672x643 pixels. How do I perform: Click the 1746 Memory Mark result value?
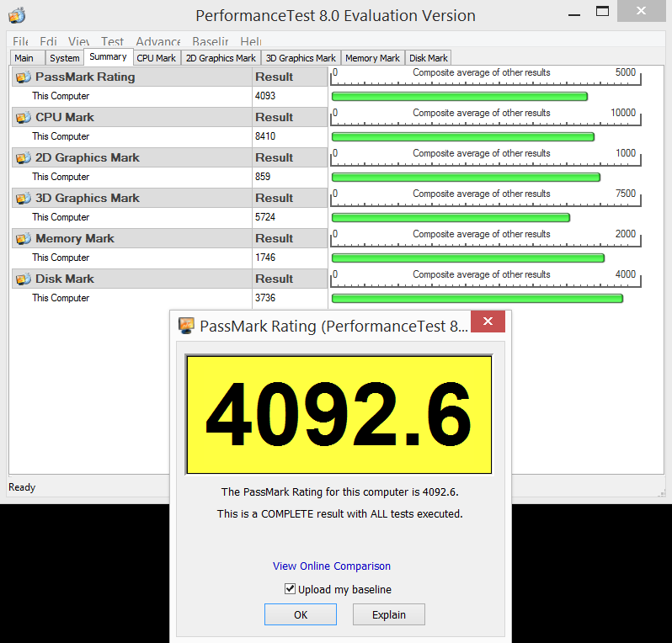265,258
